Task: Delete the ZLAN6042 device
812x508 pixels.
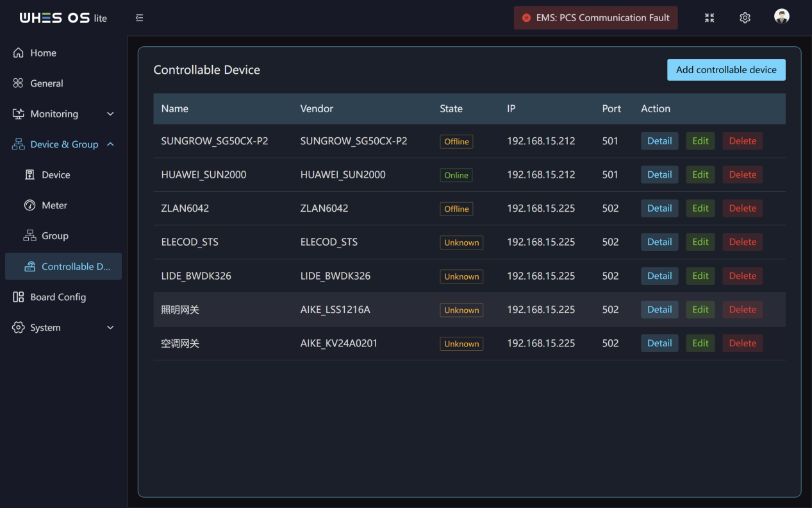Action: click(743, 208)
